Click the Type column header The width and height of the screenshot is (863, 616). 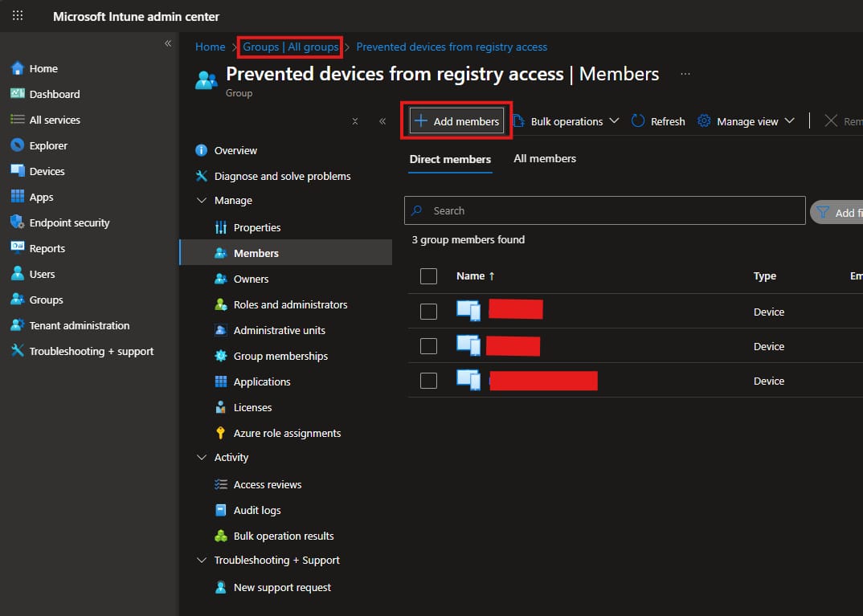tap(764, 276)
